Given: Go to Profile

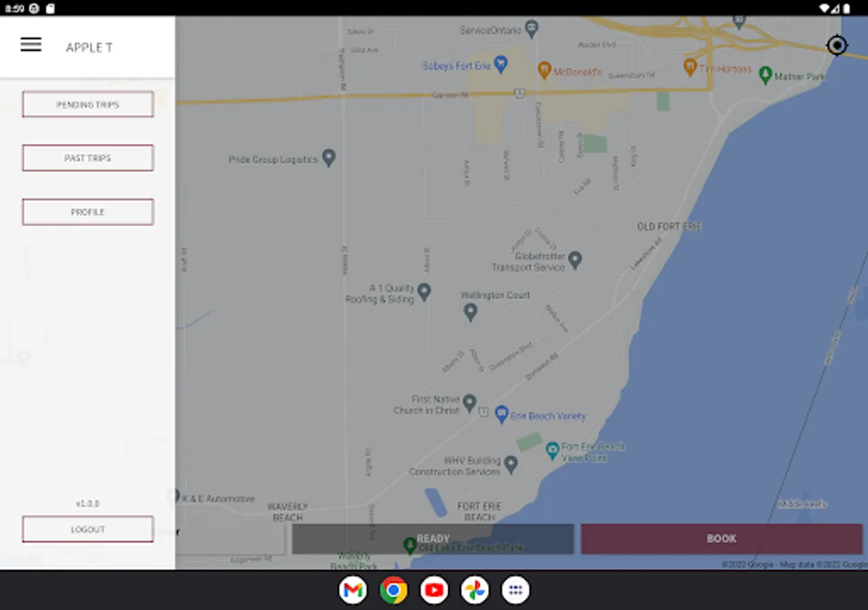Looking at the screenshot, I should pyautogui.click(x=88, y=212).
